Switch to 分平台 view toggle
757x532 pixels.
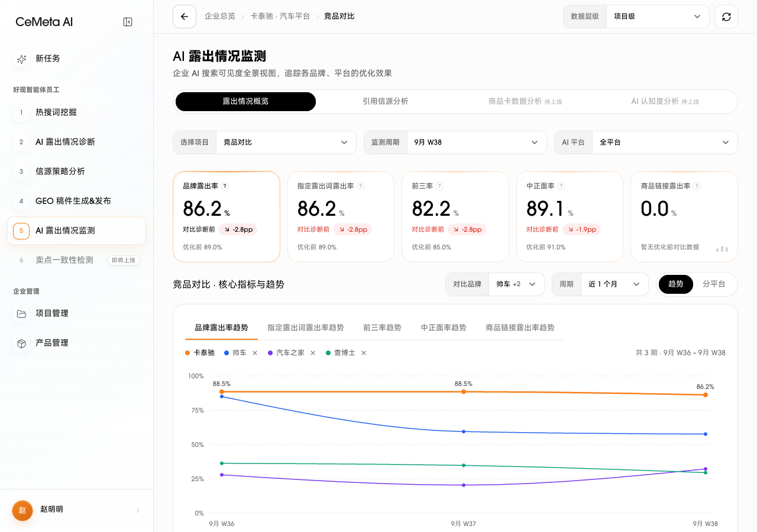pyautogui.click(x=714, y=284)
